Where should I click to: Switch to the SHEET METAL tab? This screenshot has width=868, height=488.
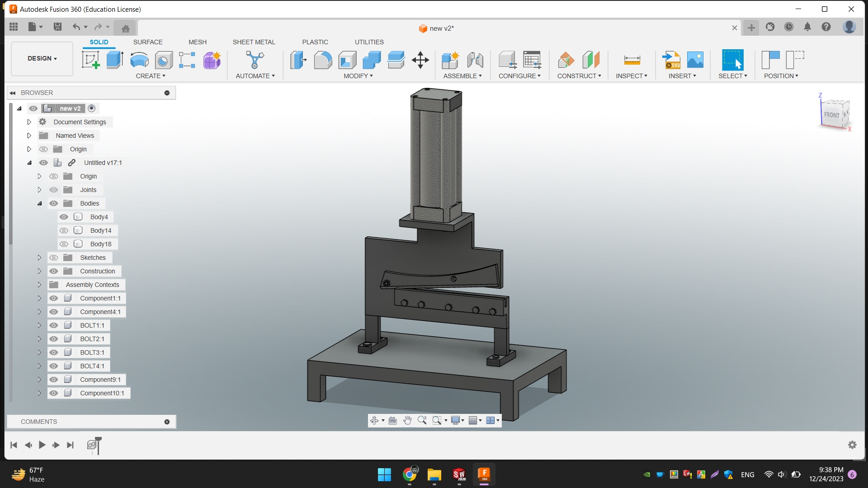pos(254,42)
